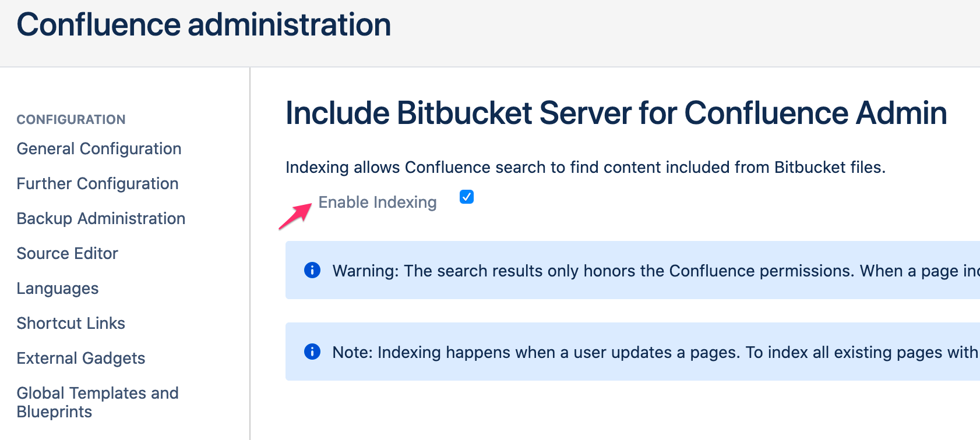This screenshot has height=440, width=980.
Task: Toggle the Enable Indexing checkbox
Action: (467, 197)
